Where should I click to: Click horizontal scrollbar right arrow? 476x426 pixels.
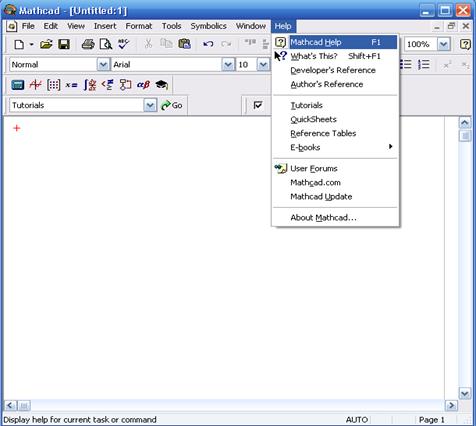coord(451,405)
